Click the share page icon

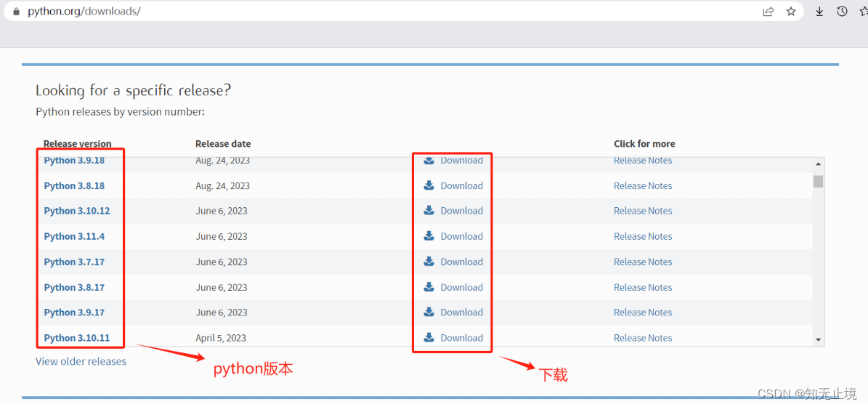[x=768, y=11]
